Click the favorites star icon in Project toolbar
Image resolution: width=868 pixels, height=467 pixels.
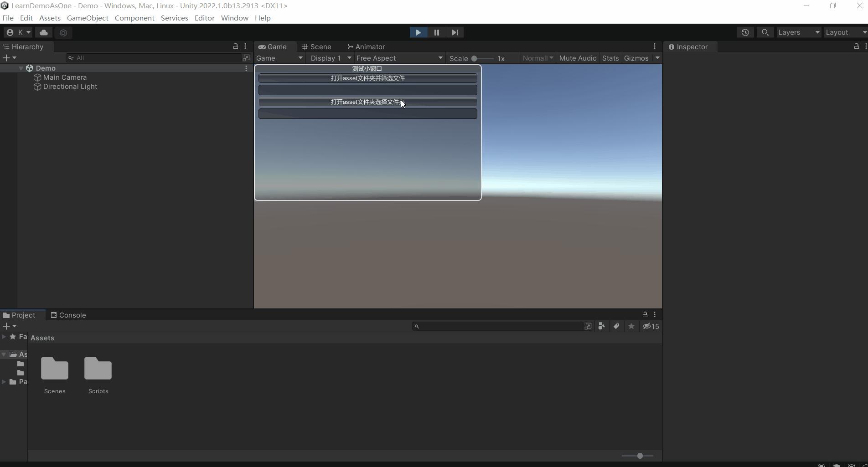pyautogui.click(x=631, y=326)
